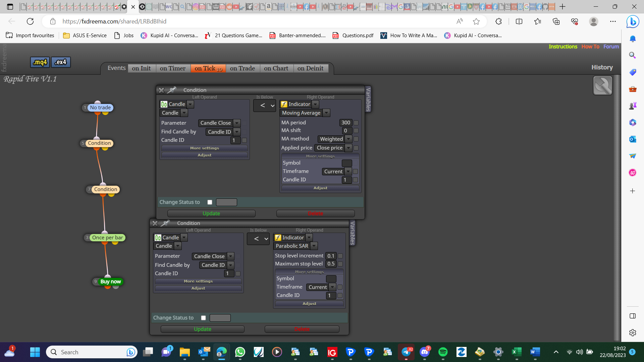The height and width of the screenshot is (362, 644).
Task: Open the lower Is Below operator dropdown
Action: coord(258,239)
